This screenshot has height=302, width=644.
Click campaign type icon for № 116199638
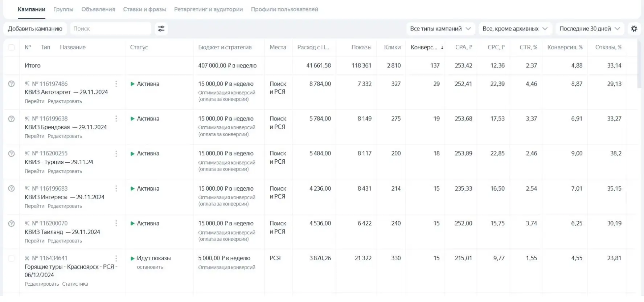(27, 118)
